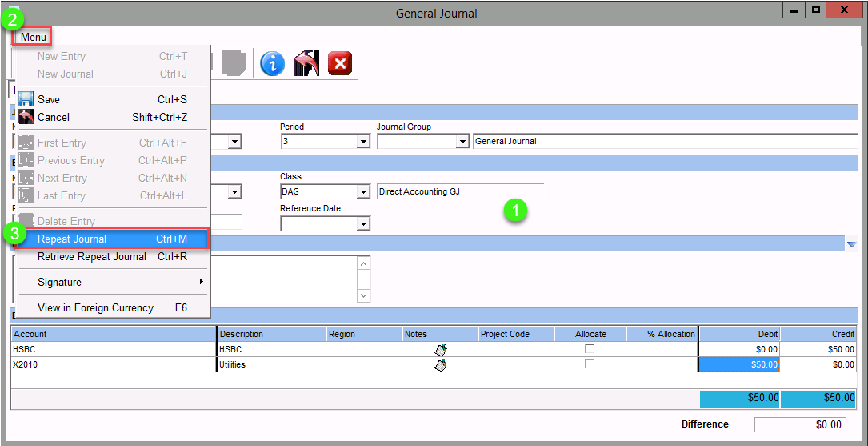Click the Menu button in menu bar
Viewport: 868px width, 446px height.
(x=34, y=37)
